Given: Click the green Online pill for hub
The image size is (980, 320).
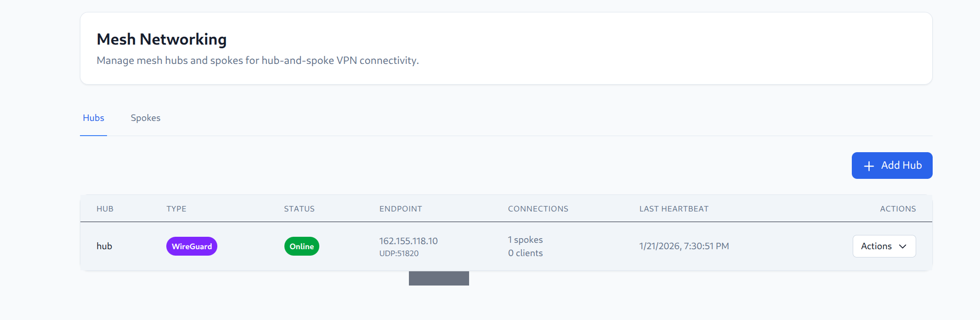Looking at the screenshot, I should pos(302,246).
